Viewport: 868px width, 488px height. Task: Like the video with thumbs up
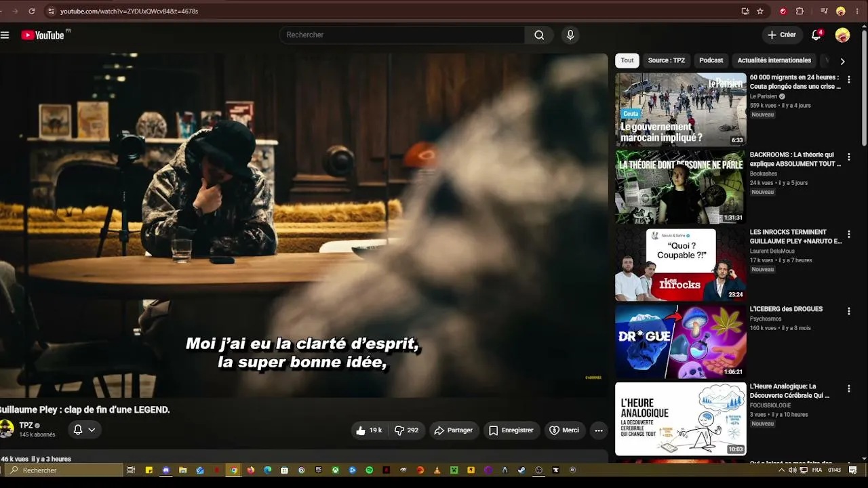tap(369, 430)
